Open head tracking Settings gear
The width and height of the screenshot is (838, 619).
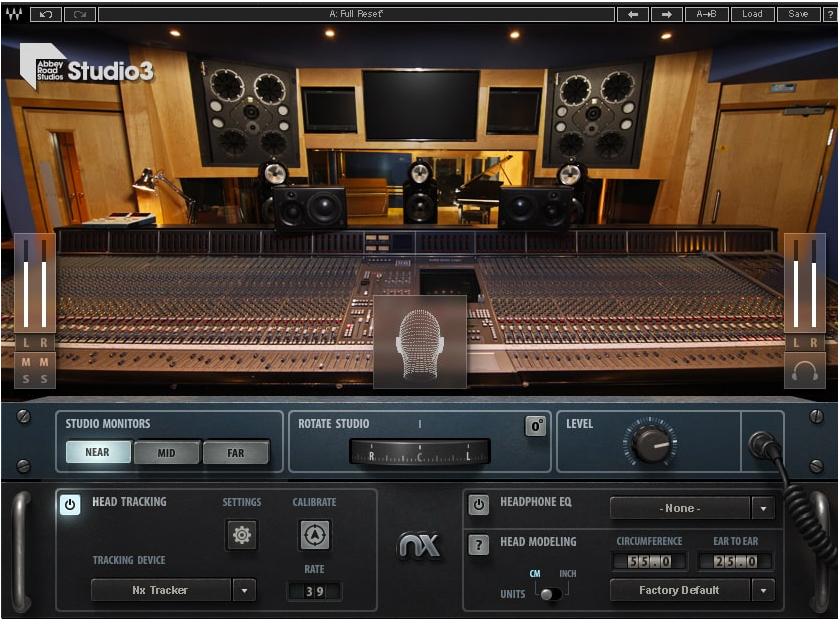click(242, 535)
